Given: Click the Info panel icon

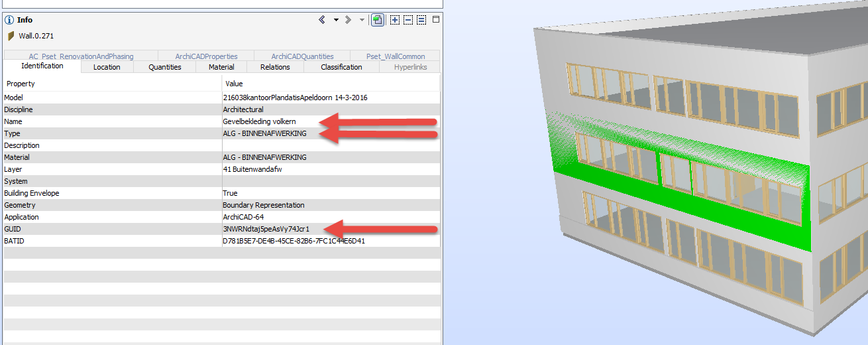Looking at the screenshot, I should tap(9, 20).
